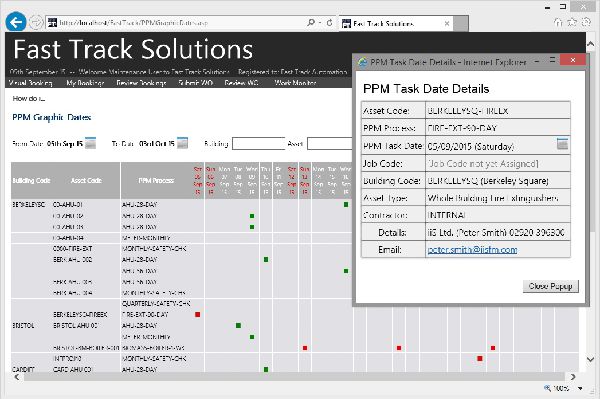Open the From Date calendar picker icon
600x399 pixels.
90,143
